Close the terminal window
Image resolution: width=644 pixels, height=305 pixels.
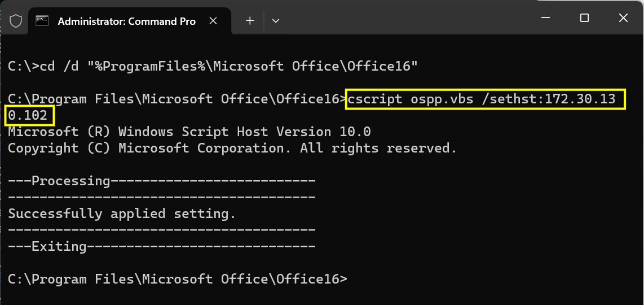pos(623,18)
